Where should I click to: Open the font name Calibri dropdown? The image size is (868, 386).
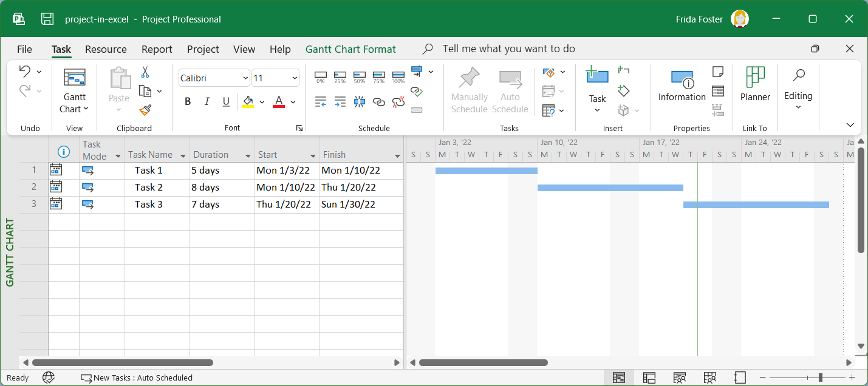(245, 78)
